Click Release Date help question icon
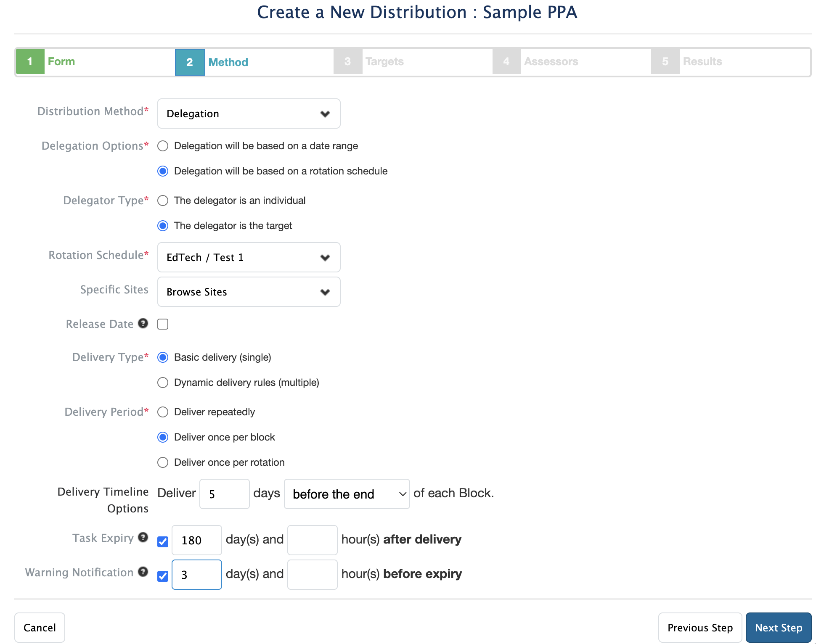This screenshot has width=816, height=644. (x=143, y=323)
